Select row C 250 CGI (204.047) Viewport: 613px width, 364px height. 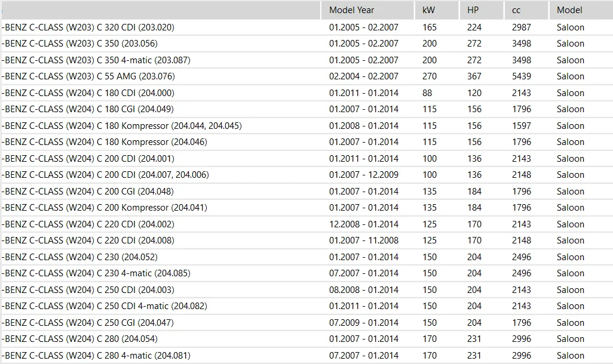306,323
